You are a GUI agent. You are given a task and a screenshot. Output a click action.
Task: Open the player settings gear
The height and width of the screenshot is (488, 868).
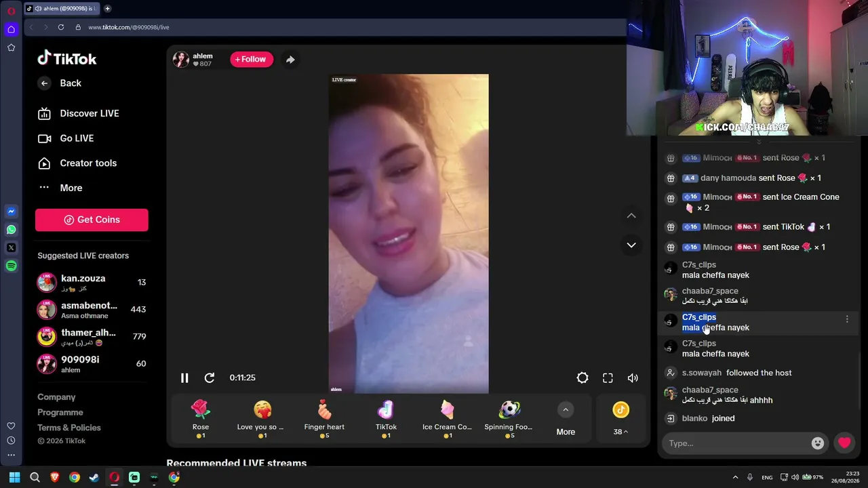click(583, 378)
